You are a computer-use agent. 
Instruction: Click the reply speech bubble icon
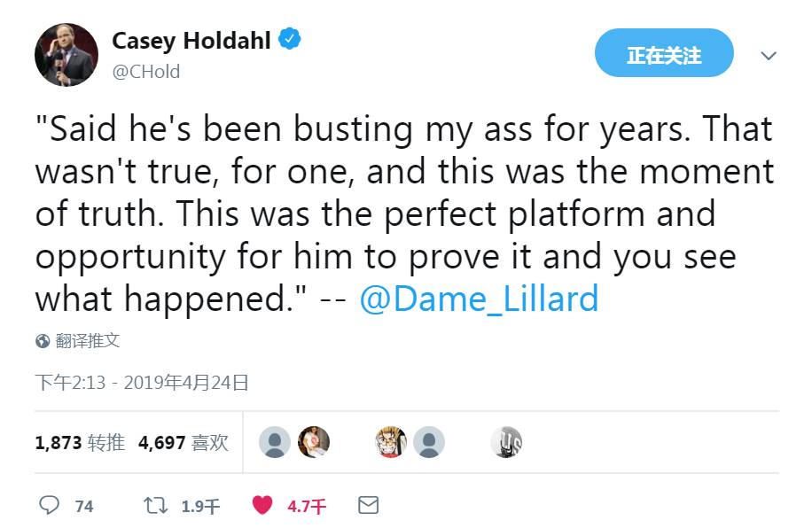click(50, 505)
